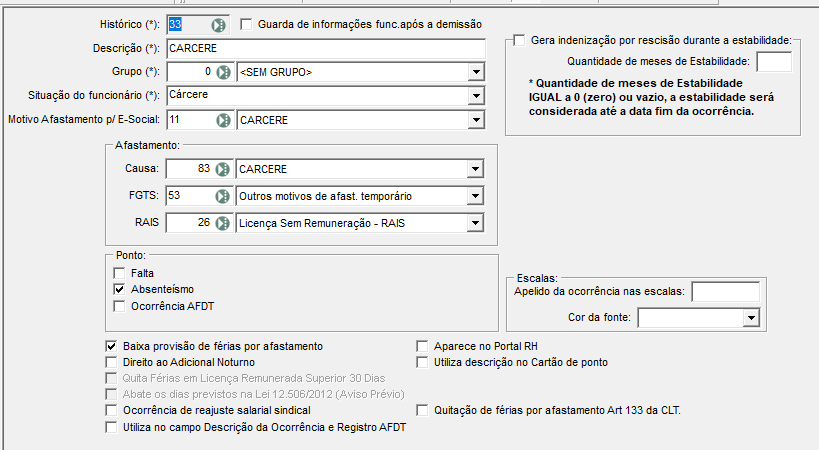Viewport: 819px width, 450px height.
Task: Open Situação do funcionário dropdown showing Cárcere
Action: click(476, 96)
